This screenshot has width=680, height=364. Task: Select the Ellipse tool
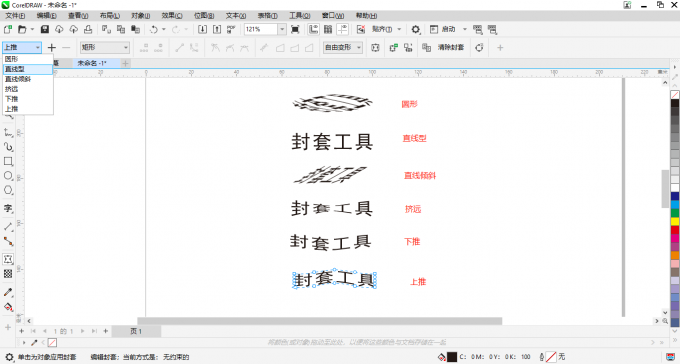tap(8, 175)
